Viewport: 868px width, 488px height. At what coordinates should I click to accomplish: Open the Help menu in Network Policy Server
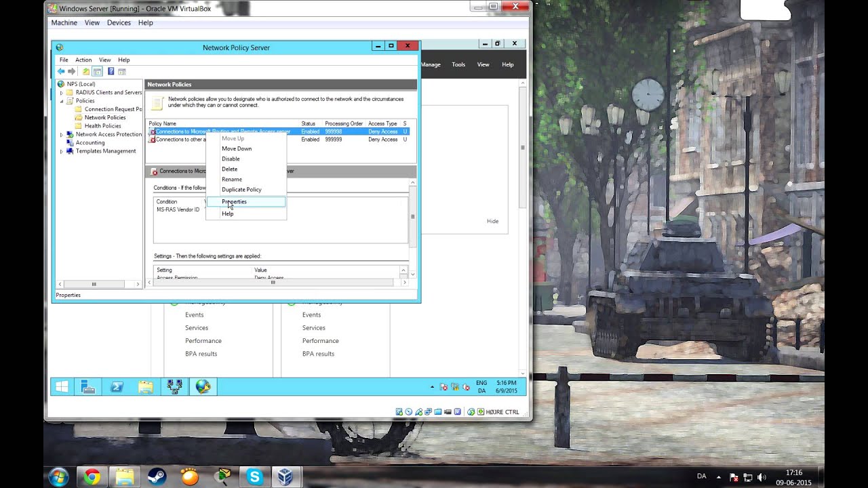coord(123,60)
